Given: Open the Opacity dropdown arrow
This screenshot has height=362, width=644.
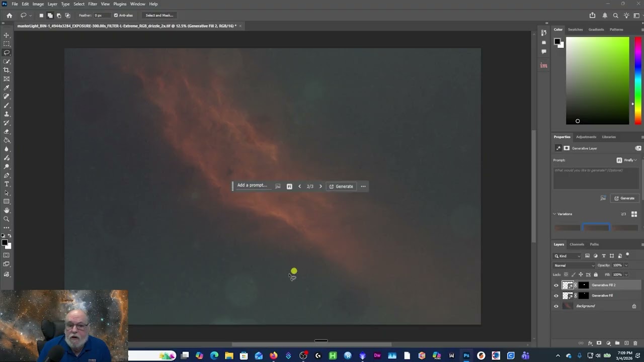Looking at the screenshot, I should [626, 265].
